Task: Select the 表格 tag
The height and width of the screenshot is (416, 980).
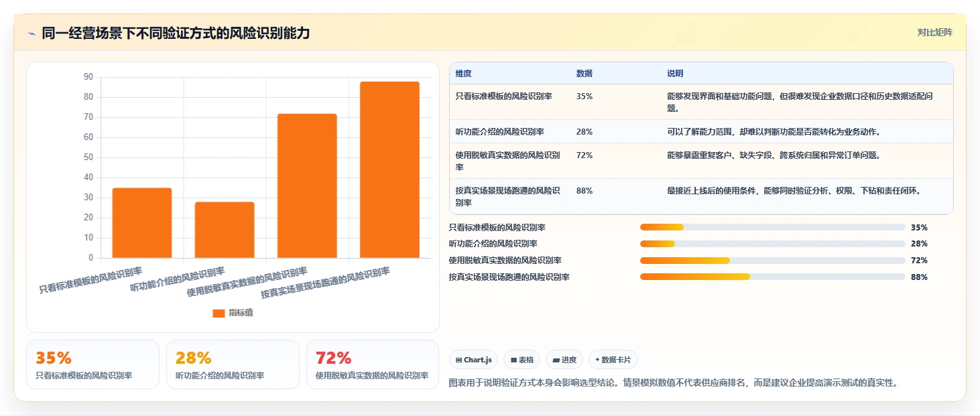Action: (522, 360)
